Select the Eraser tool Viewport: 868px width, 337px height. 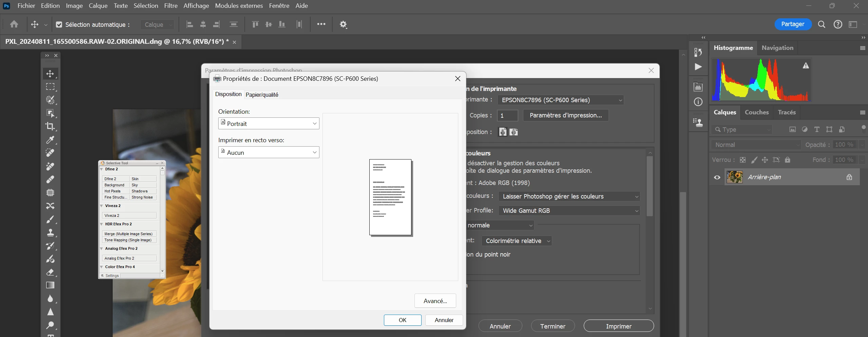[50, 272]
